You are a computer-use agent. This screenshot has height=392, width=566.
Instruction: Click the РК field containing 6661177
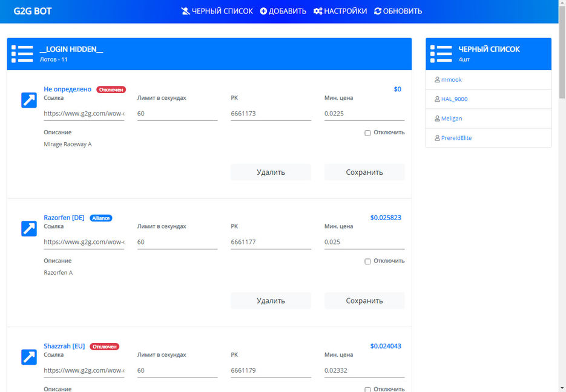tap(271, 242)
